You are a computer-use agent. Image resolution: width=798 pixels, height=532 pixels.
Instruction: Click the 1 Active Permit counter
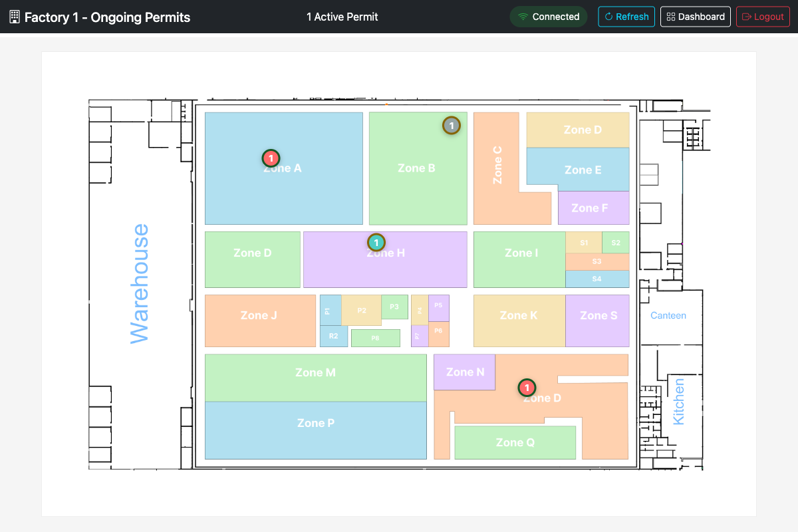point(342,17)
